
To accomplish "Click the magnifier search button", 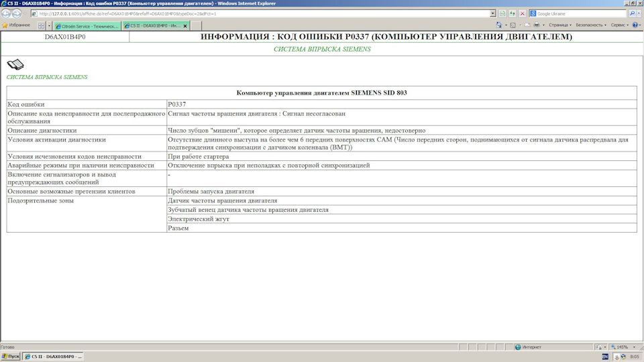I will tap(632, 13).
